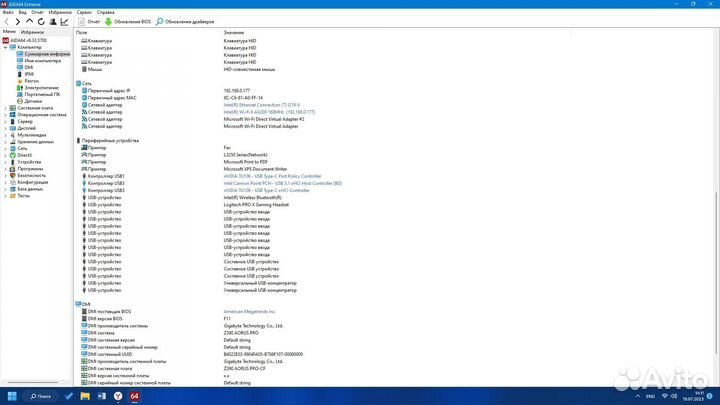The width and height of the screenshot is (720, 405).
Task: Open the user silhouette toolbar icon
Action: click(x=53, y=22)
